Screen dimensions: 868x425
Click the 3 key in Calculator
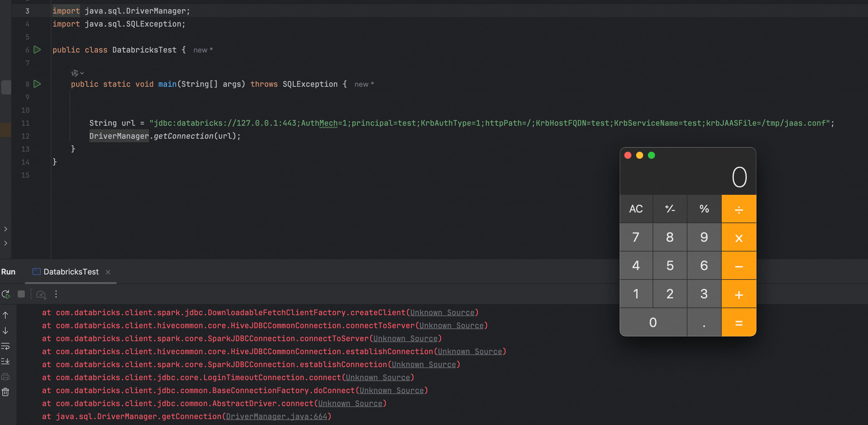704,294
